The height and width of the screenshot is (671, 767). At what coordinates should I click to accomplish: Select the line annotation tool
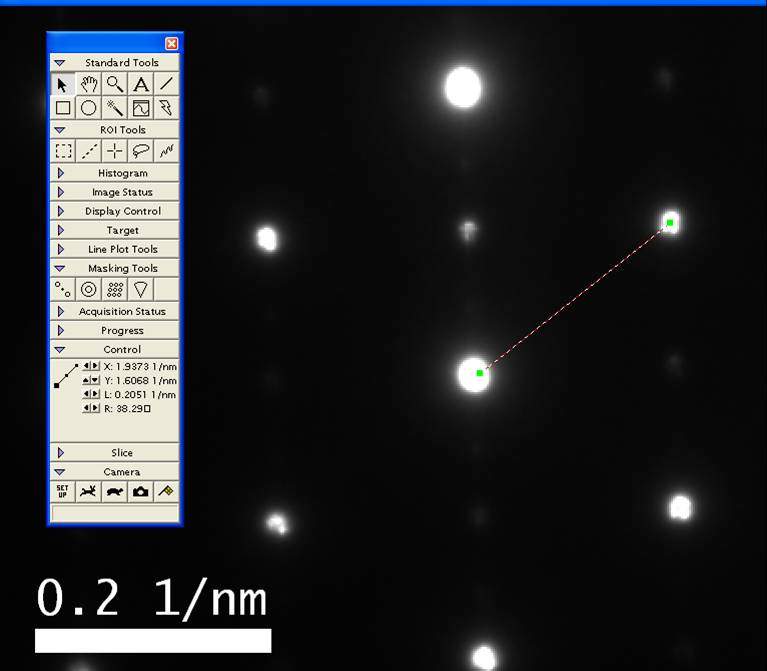tap(166, 85)
